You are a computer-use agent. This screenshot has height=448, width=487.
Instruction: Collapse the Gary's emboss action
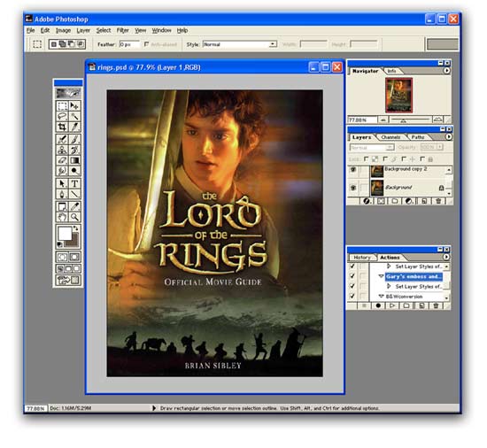coord(381,276)
